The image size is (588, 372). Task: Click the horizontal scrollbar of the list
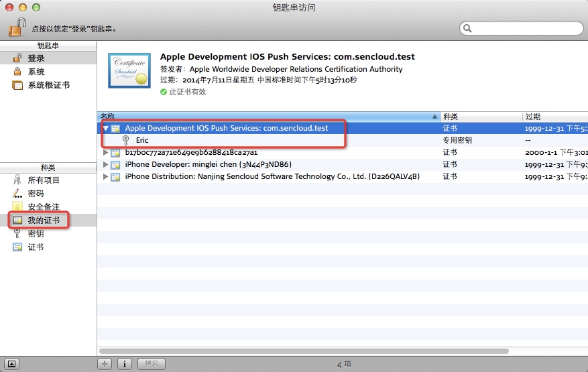304,351
